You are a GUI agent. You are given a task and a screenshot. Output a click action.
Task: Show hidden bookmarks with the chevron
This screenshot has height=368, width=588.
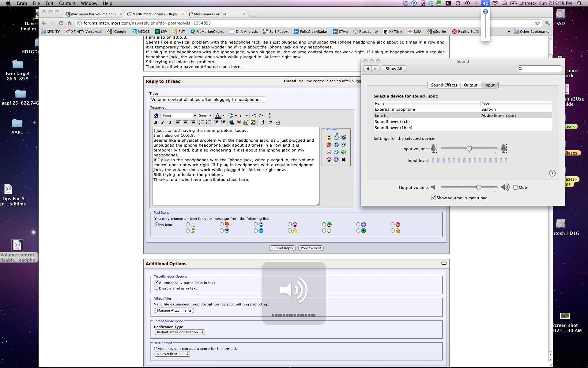pyautogui.click(x=509, y=32)
